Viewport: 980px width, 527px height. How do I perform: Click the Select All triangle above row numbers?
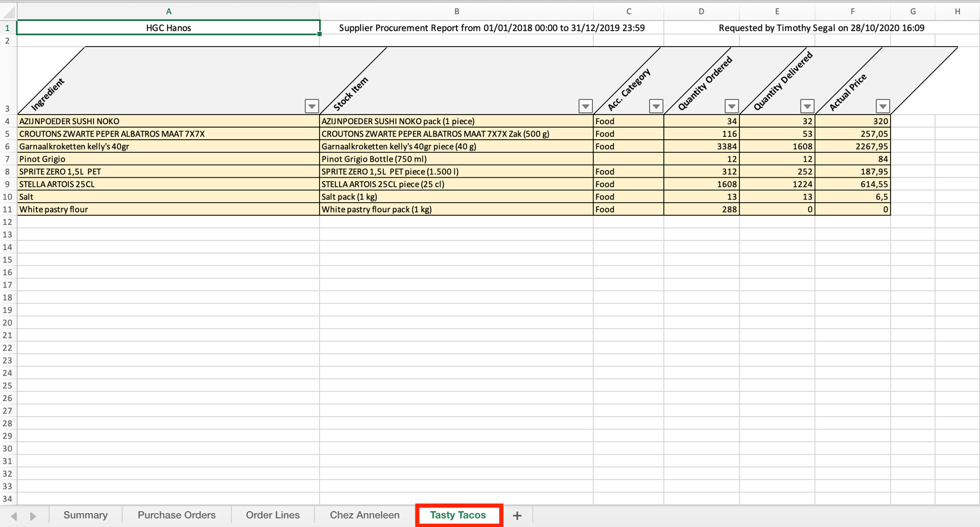point(8,11)
